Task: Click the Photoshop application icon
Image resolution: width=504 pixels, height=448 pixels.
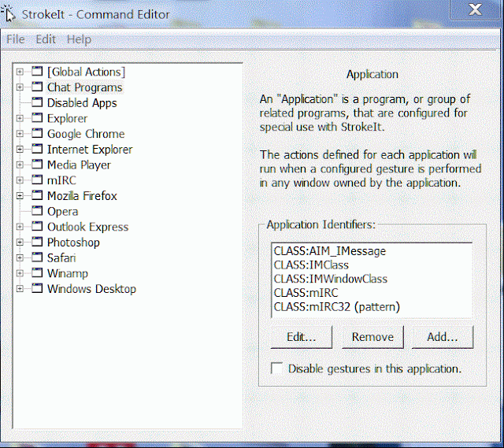Action: click(x=37, y=242)
